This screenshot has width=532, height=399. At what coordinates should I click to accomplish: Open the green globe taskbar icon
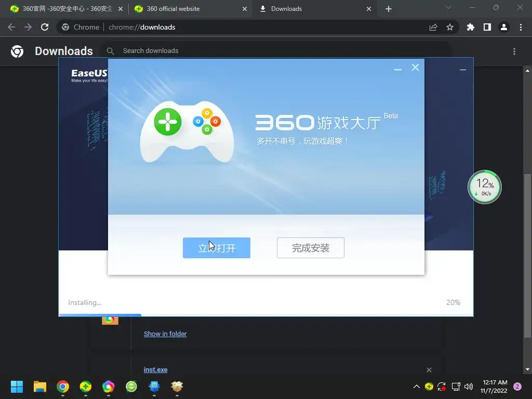pos(131,387)
